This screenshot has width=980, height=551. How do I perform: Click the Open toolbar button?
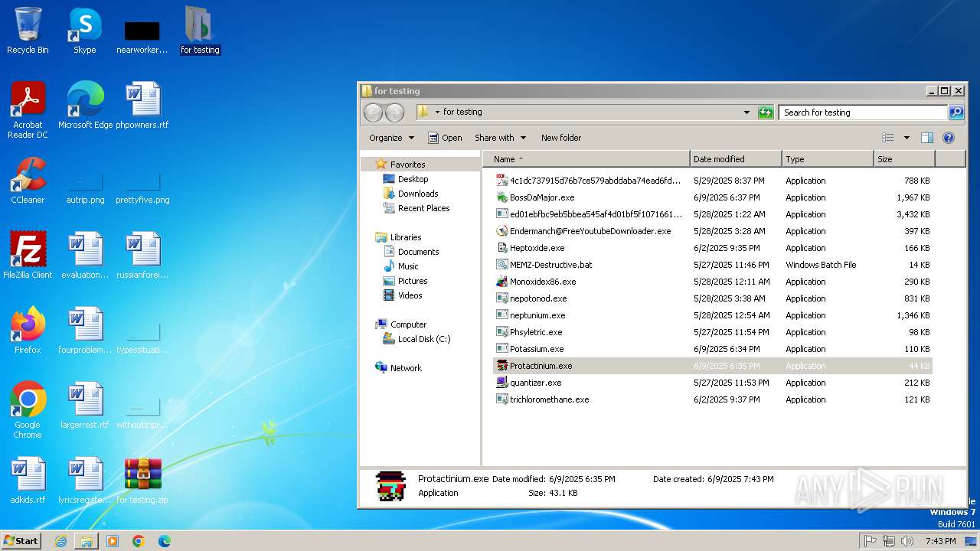(x=445, y=138)
